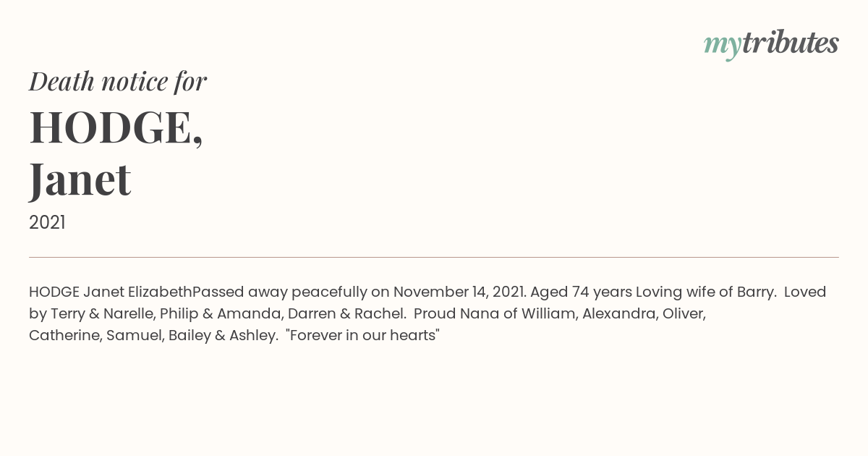The image size is (868, 456).
Task: Select "Terry & Narelle" in the notice
Action: [101, 314]
